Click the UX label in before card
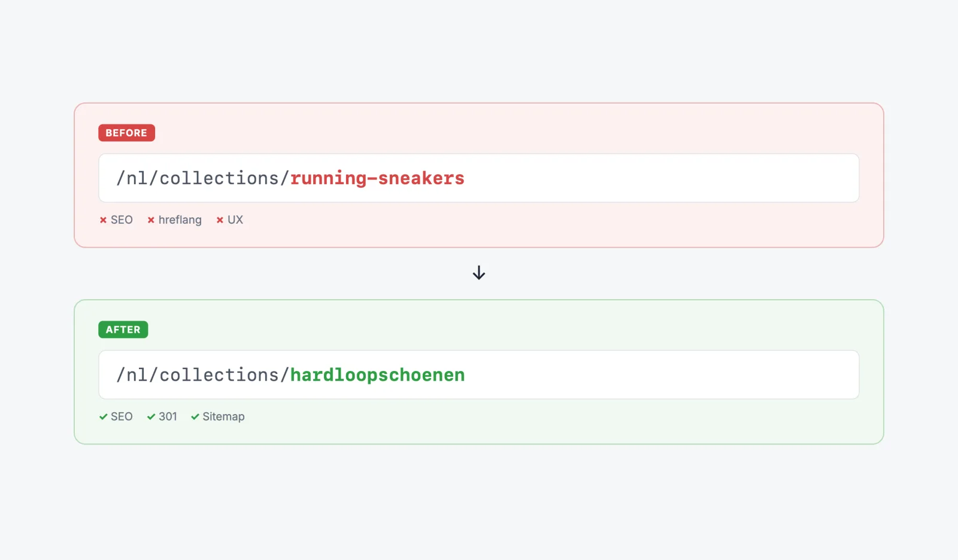Screen dimensions: 958x560 [x=235, y=220]
